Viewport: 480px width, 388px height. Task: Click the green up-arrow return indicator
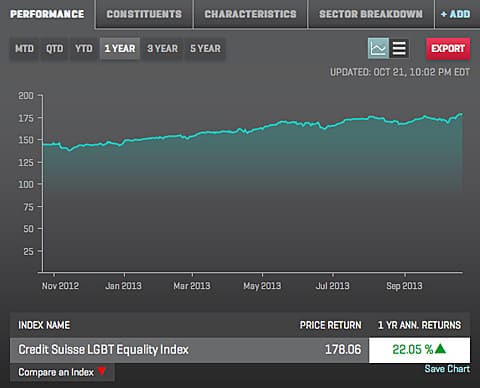440,349
